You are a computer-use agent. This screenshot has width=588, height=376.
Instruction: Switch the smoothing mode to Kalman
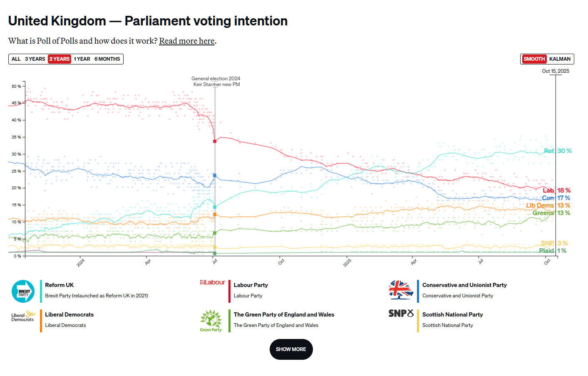tap(560, 59)
